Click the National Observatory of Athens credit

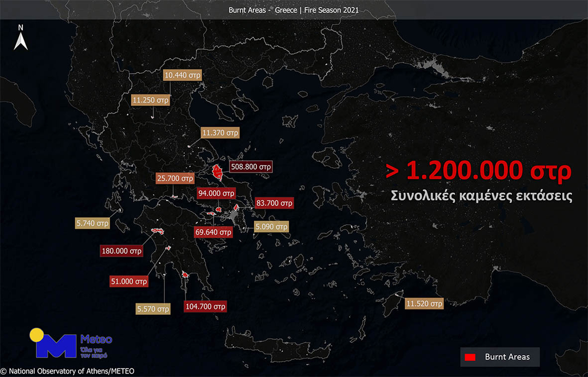(x=68, y=371)
